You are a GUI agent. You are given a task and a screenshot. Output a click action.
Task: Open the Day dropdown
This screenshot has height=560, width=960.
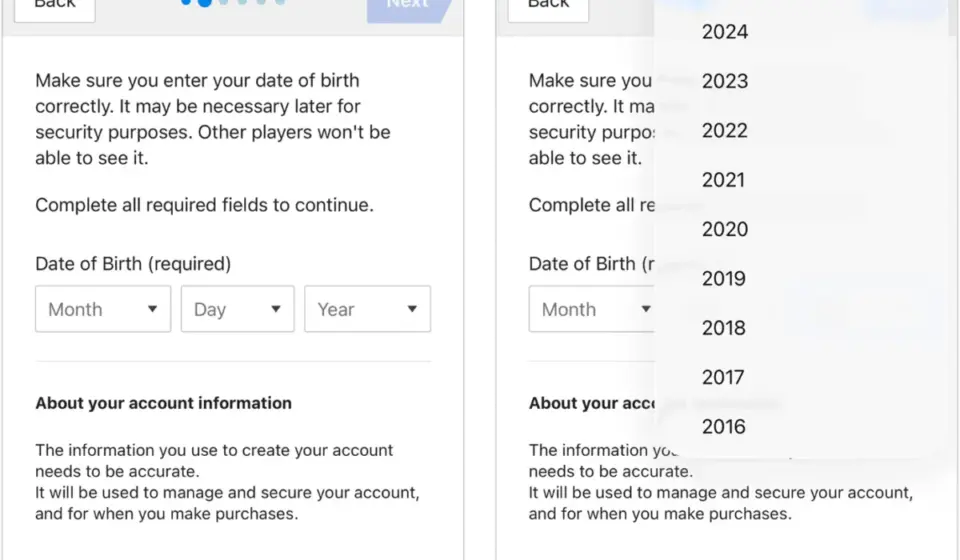238,309
